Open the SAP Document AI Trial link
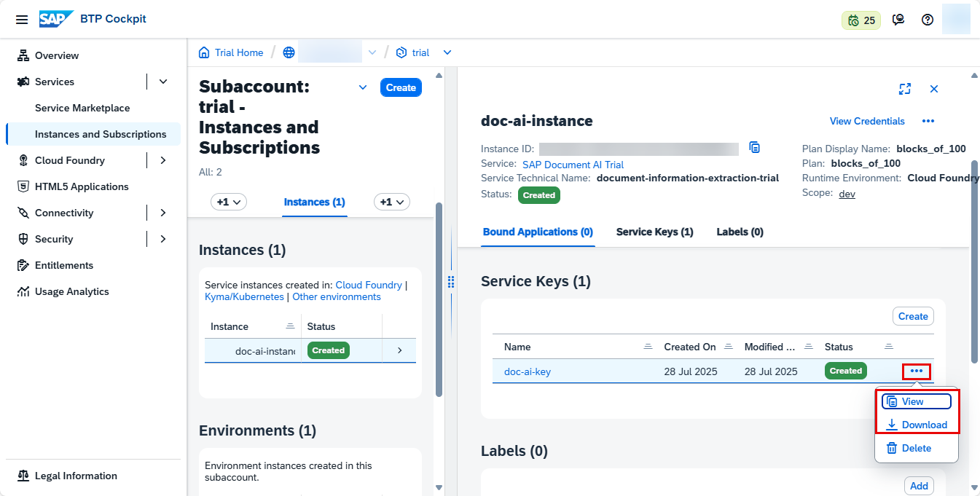Screen dimensions: 980x496 click(x=573, y=165)
